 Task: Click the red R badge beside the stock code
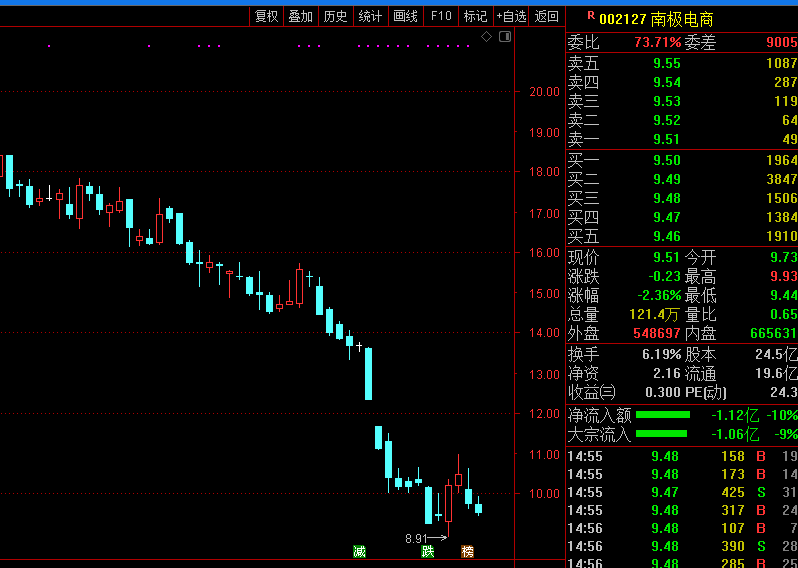(x=591, y=15)
